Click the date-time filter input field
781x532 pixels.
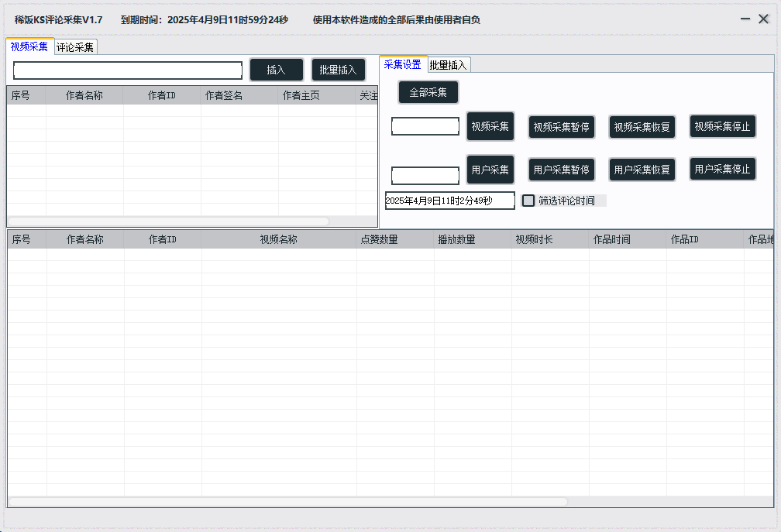coord(449,201)
